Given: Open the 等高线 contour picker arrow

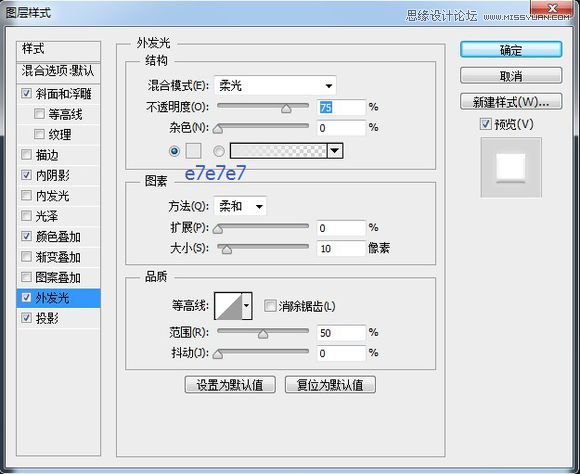Looking at the screenshot, I should click(x=247, y=306).
